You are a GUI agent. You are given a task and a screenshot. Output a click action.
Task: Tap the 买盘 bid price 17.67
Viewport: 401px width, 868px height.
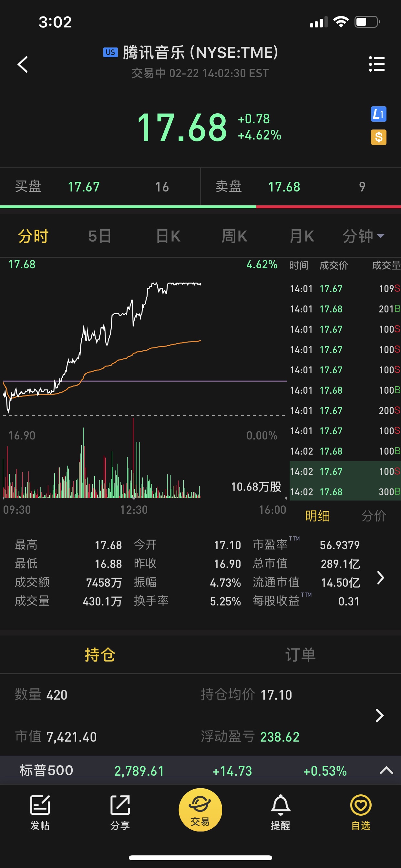coord(84,187)
